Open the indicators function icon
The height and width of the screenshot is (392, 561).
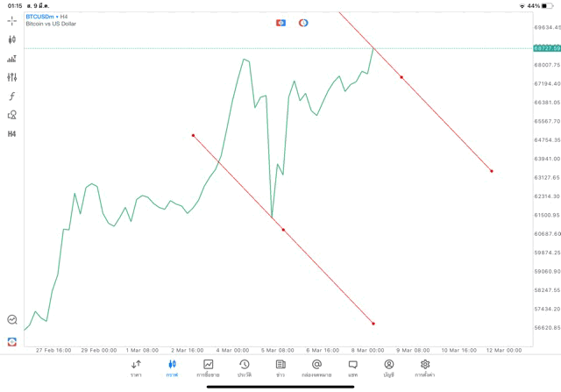12,96
